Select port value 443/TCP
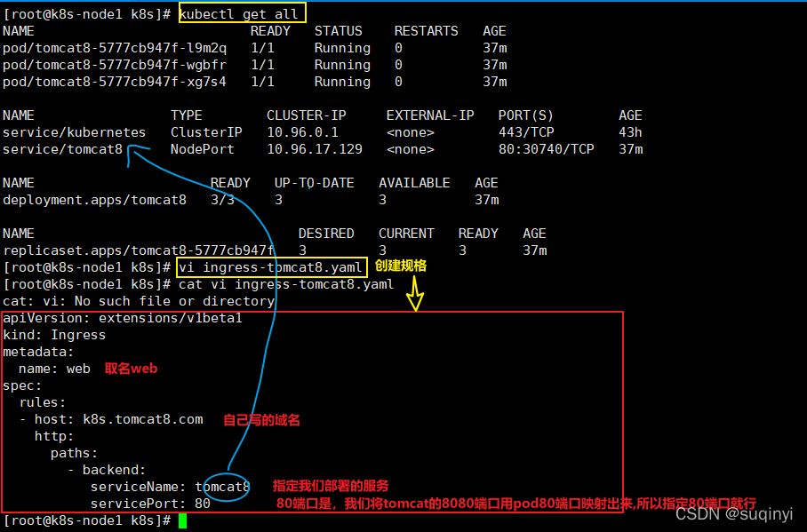The width and height of the screenshot is (807, 532). click(x=526, y=132)
